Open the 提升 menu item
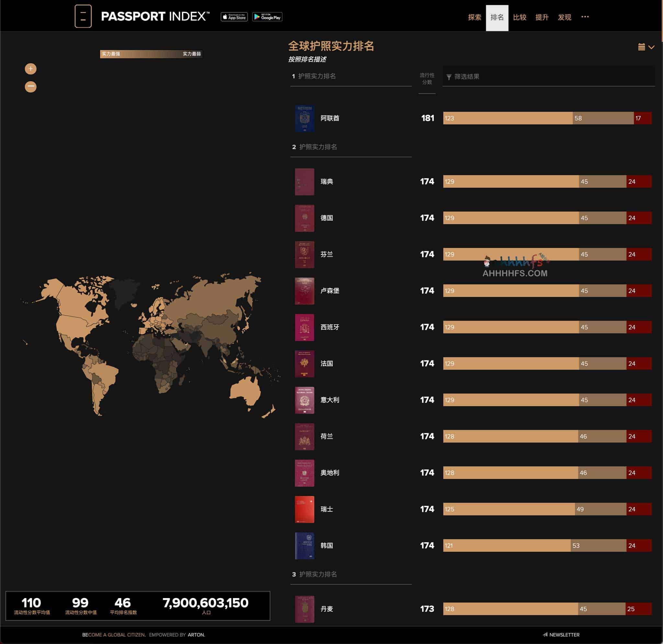 (542, 17)
